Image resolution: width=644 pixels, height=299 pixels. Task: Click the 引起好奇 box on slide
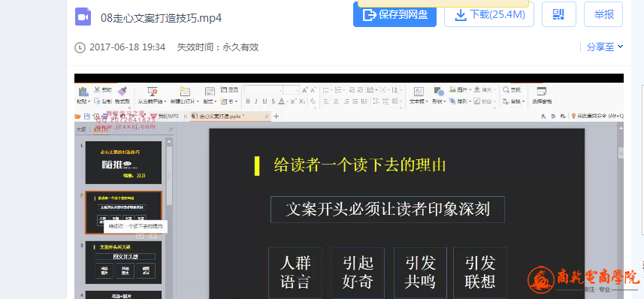tap(358, 272)
